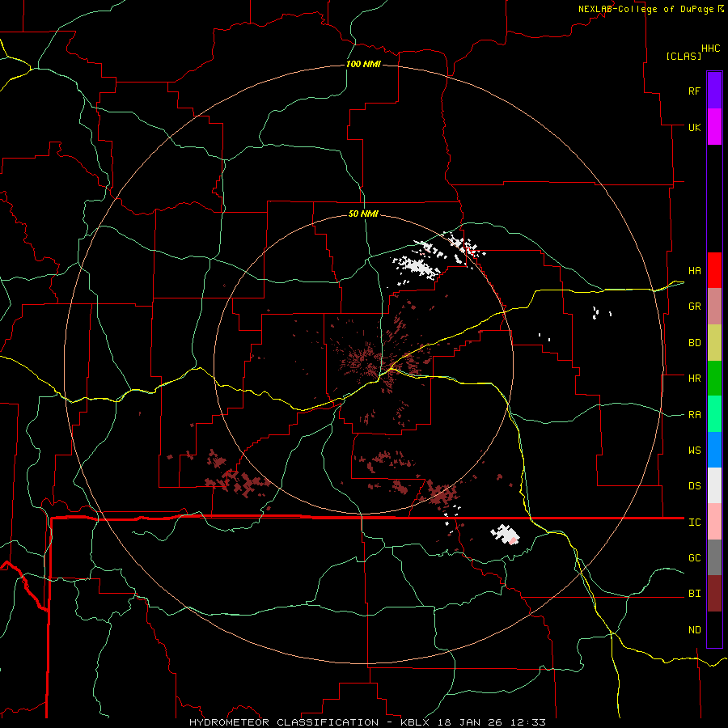Select the red HA legend swatch

(714, 269)
